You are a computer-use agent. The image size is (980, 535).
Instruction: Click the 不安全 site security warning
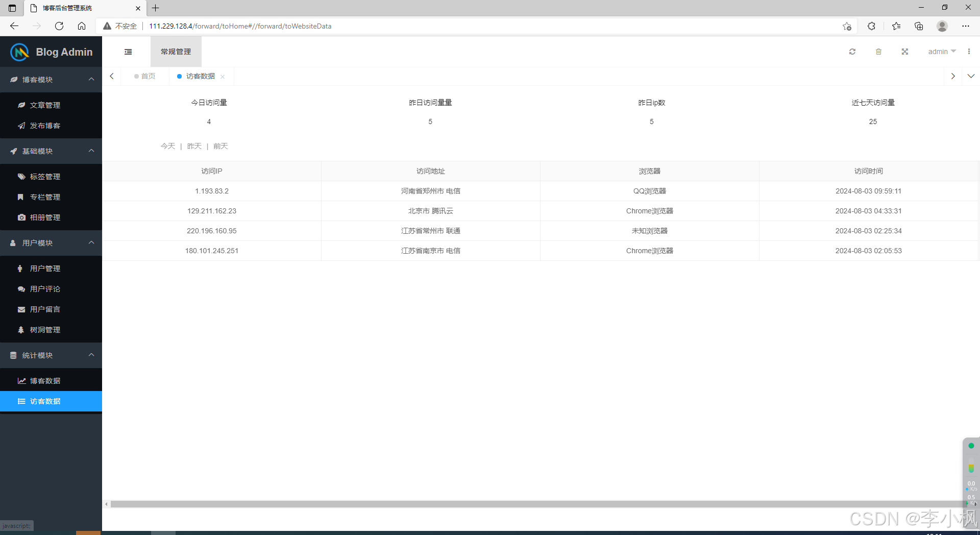click(x=120, y=26)
